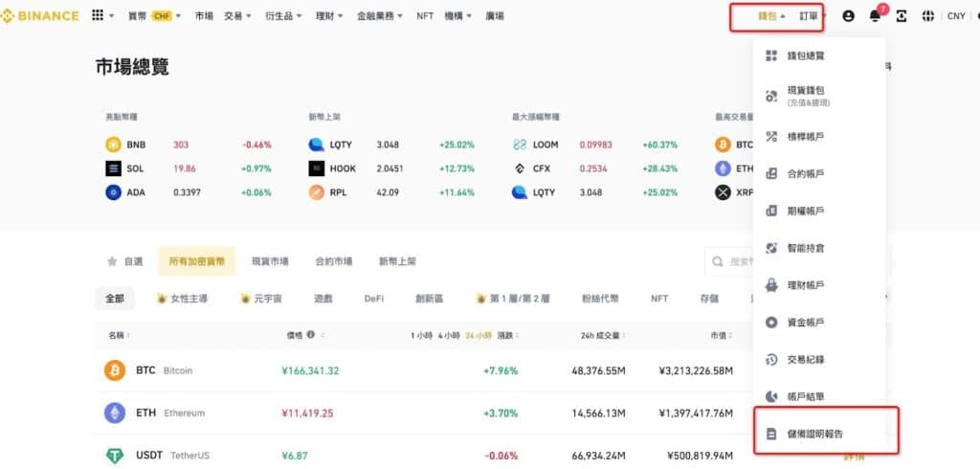Click the notification bell icon
980x469 pixels.
(x=874, y=16)
